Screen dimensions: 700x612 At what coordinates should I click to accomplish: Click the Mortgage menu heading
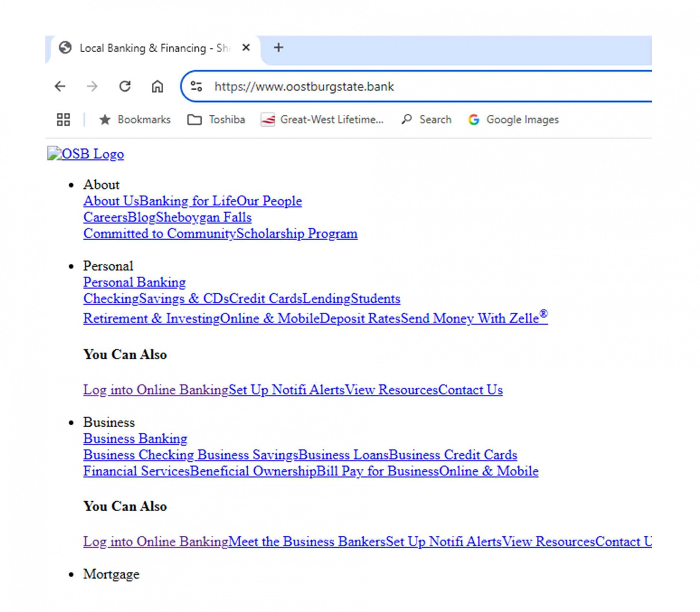[x=111, y=575]
